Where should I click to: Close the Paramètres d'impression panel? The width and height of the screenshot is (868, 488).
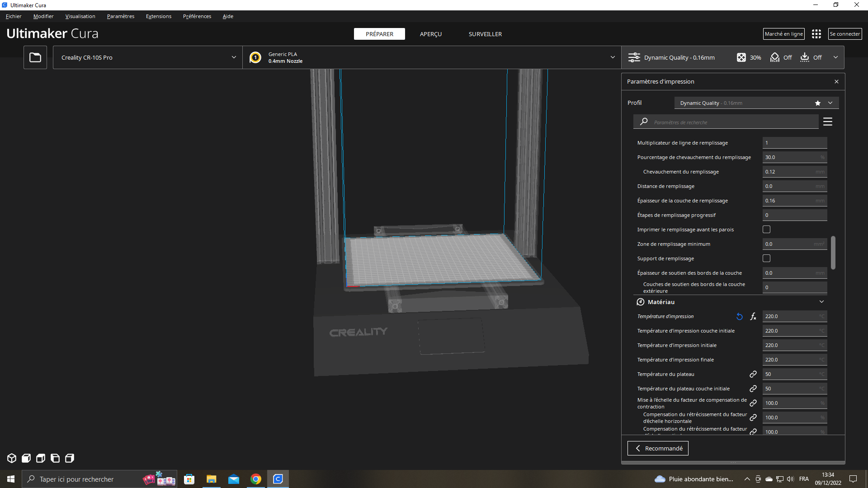836,82
